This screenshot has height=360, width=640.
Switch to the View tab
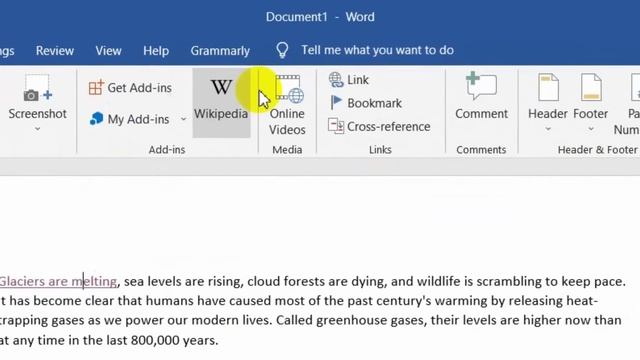[108, 51]
